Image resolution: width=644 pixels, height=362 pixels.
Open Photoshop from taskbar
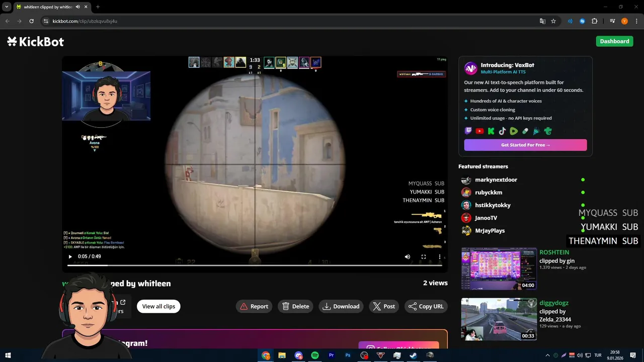348,355
